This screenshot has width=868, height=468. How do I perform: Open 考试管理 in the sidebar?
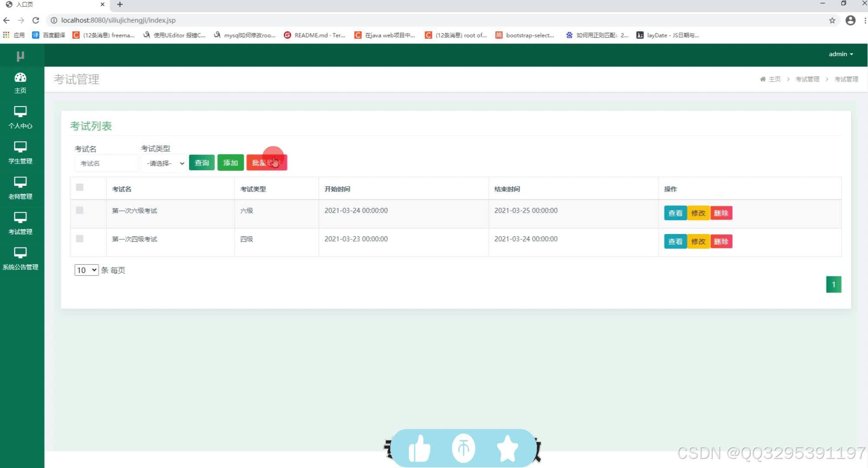tap(20, 223)
